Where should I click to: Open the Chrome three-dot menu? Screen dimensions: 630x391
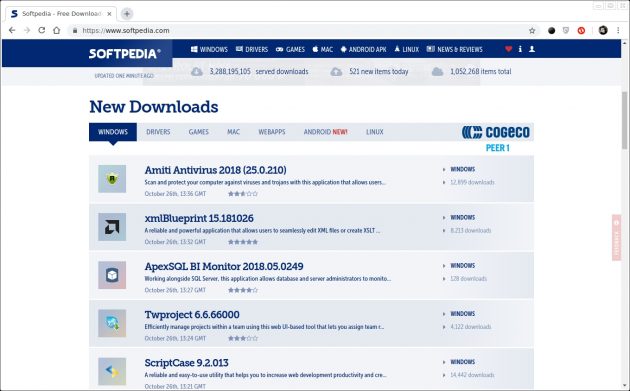pos(618,30)
